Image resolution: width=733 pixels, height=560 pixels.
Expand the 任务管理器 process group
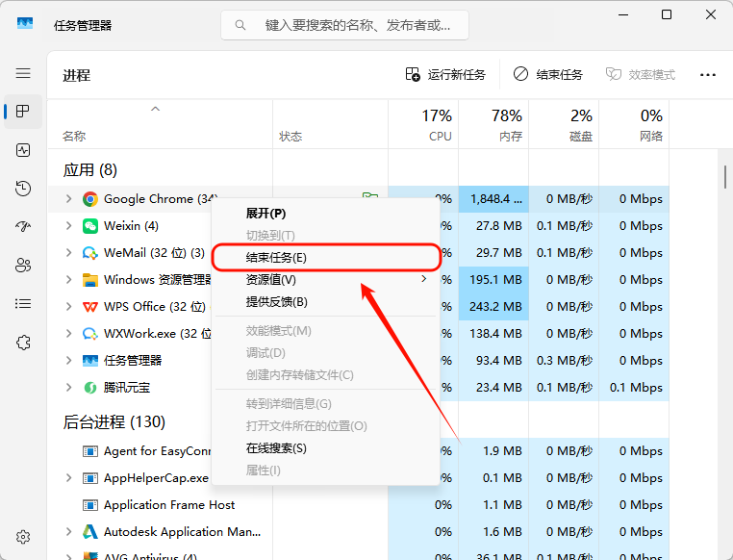[68, 361]
